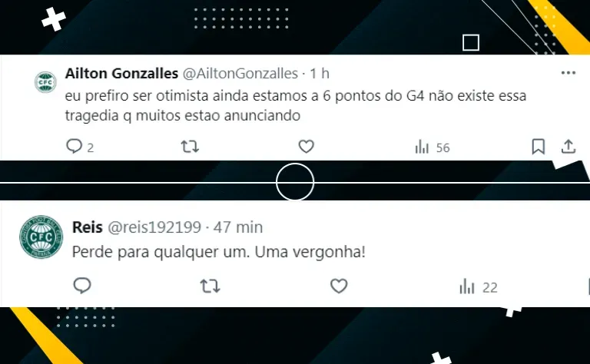This screenshot has width=590, height=364.
Task: Share Ailton Gonzalles' tweet
Action: 568,146
